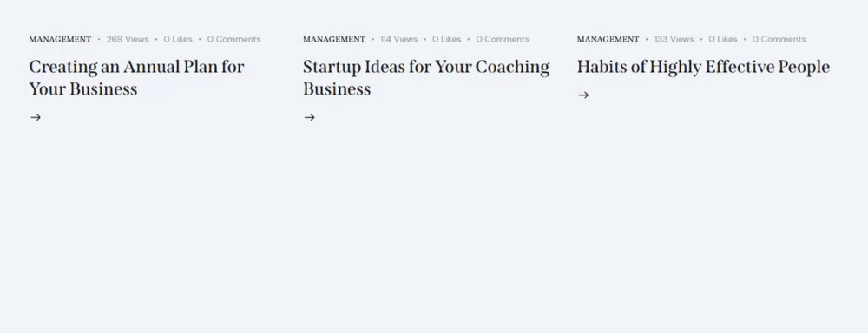Click arrow under Habits of Highly Effective People
The height and width of the screenshot is (333, 868).
point(583,95)
